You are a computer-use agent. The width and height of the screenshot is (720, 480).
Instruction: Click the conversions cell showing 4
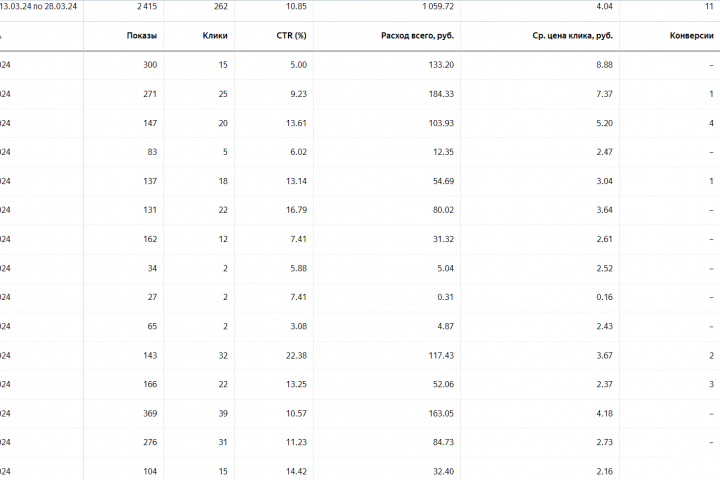tap(710, 123)
